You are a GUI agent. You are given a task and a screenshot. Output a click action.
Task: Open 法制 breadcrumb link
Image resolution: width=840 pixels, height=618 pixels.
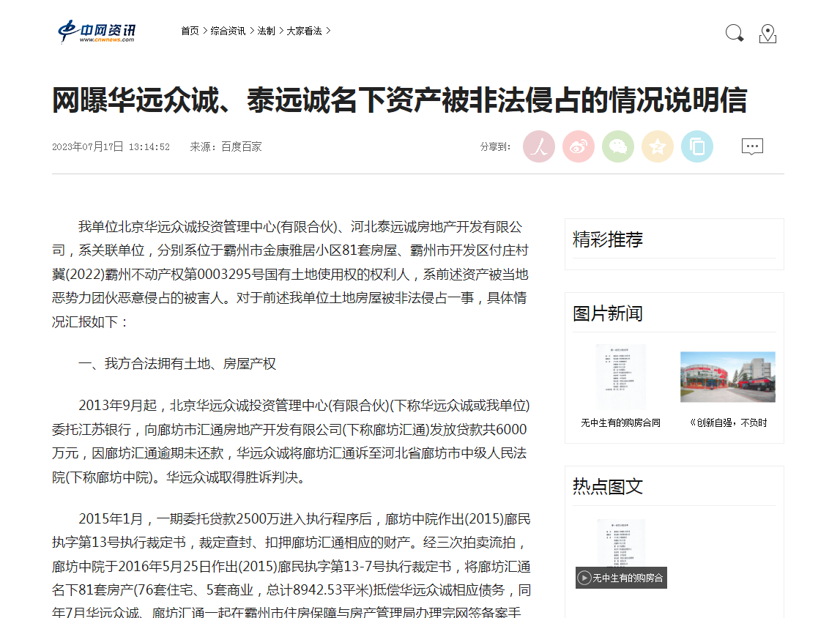[x=267, y=31]
